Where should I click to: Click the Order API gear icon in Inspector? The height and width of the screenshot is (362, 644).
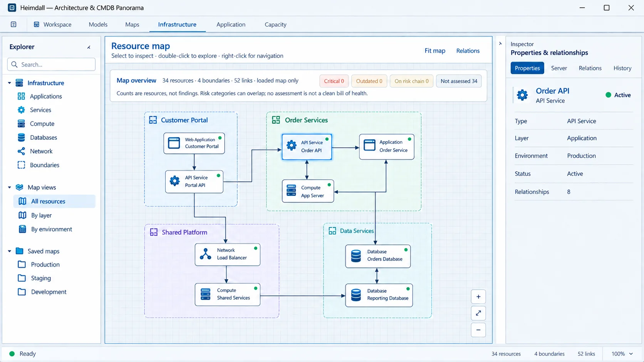pos(522,95)
